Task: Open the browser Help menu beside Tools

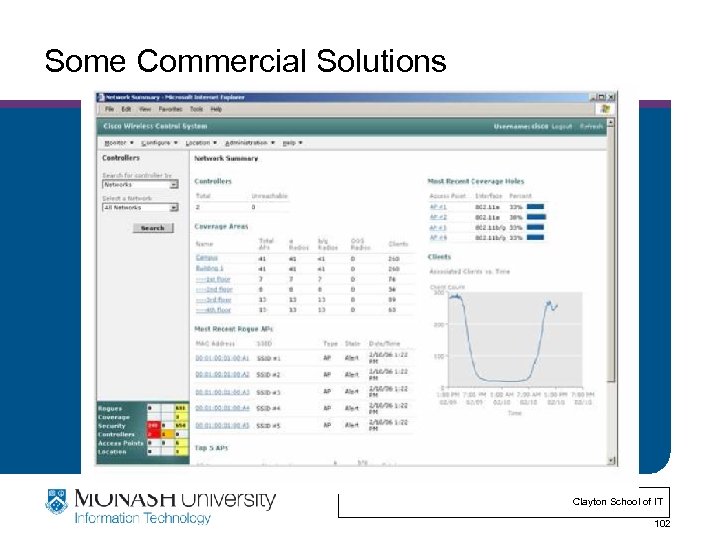Action: 216,109
